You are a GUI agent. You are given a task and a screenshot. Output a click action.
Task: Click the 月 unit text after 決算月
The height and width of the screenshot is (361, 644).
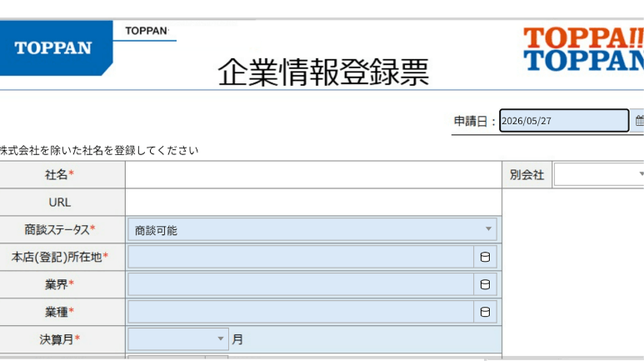[x=237, y=339]
